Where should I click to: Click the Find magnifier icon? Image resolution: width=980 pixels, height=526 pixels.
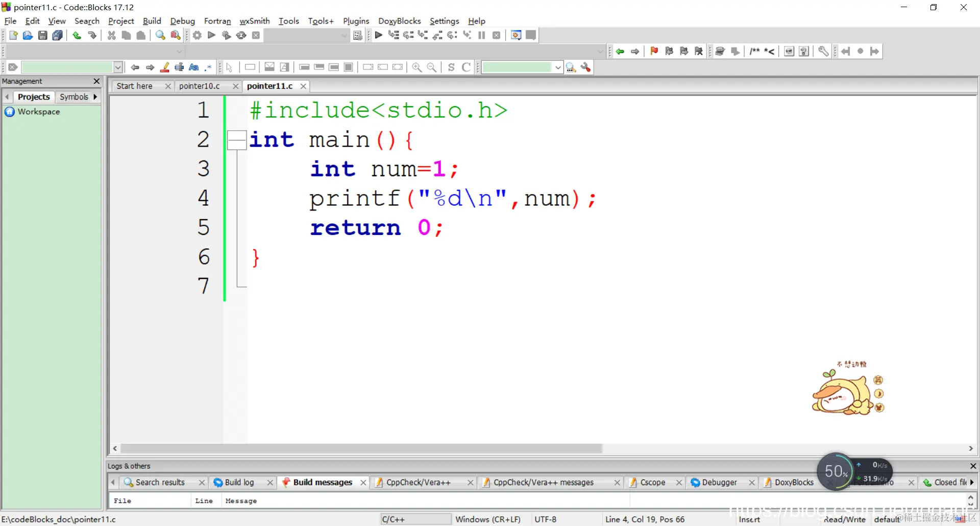click(x=160, y=35)
